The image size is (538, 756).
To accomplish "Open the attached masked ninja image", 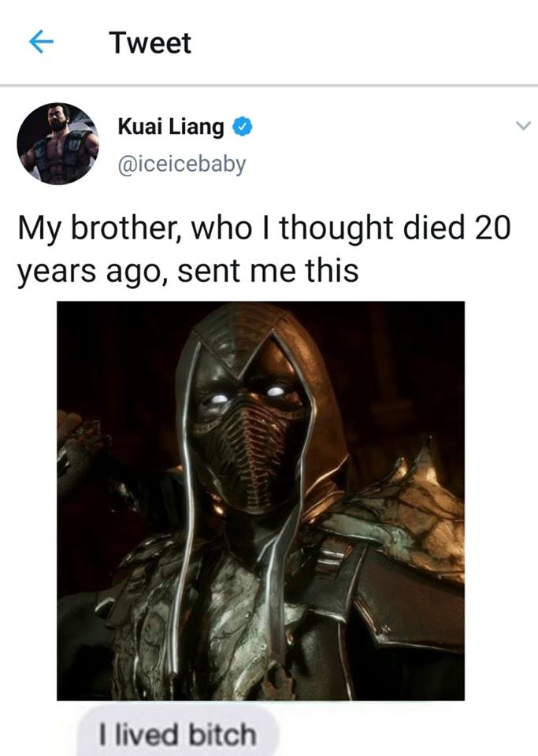I will point(261,501).
